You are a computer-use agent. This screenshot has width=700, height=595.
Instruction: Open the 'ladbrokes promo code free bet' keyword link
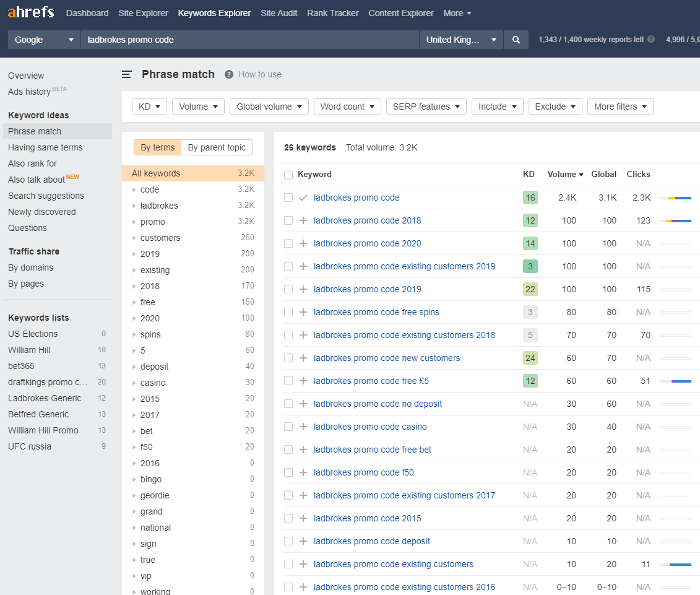[x=373, y=450]
